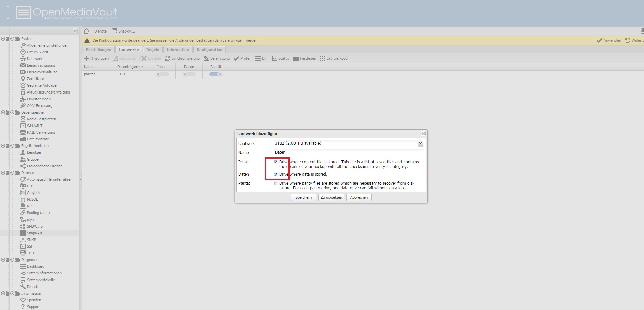
Task: Click the Diff toolbar button
Action: point(262,58)
